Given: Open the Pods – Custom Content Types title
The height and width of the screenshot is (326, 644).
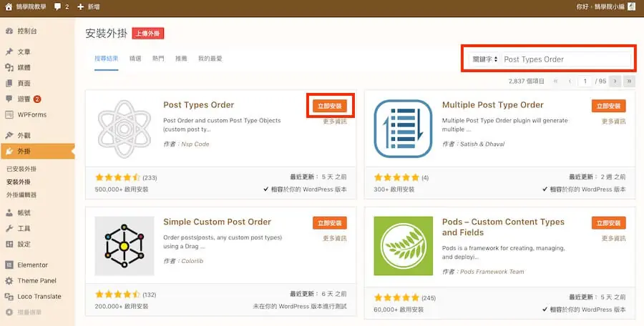Looking at the screenshot, I should (x=503, y=227).
